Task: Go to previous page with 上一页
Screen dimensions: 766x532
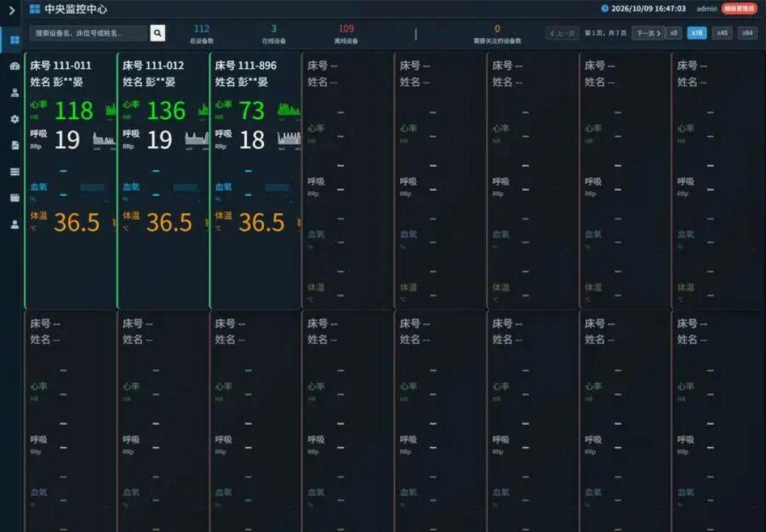Action: (562, 33)
